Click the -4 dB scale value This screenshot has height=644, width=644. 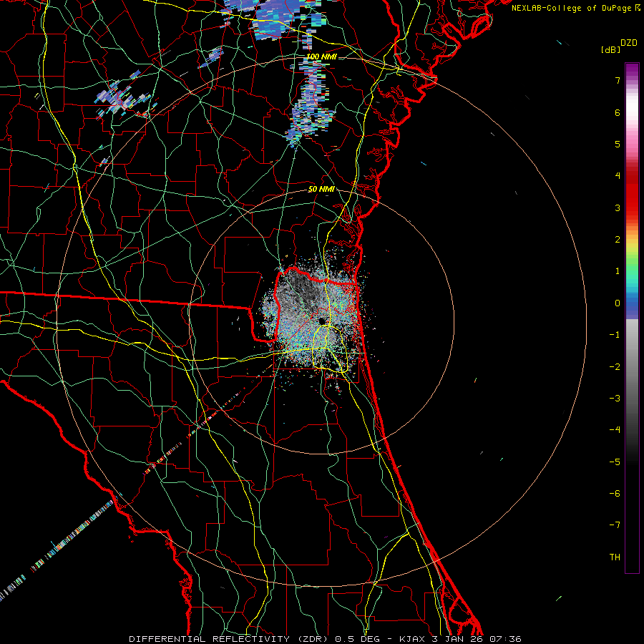point(615,429)
